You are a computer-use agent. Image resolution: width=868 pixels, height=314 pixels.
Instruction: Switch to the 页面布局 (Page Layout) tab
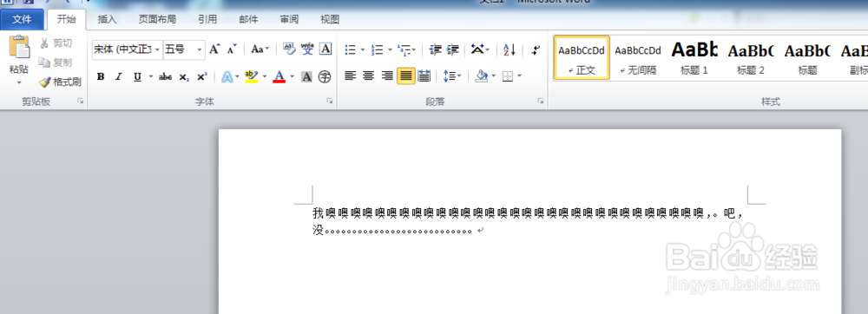tap(157, 19)
